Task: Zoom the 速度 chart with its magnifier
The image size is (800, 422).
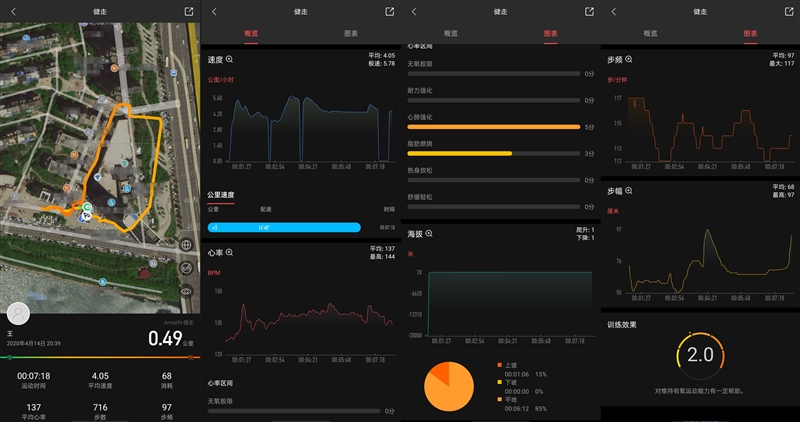Action: [x=230, y=59]
